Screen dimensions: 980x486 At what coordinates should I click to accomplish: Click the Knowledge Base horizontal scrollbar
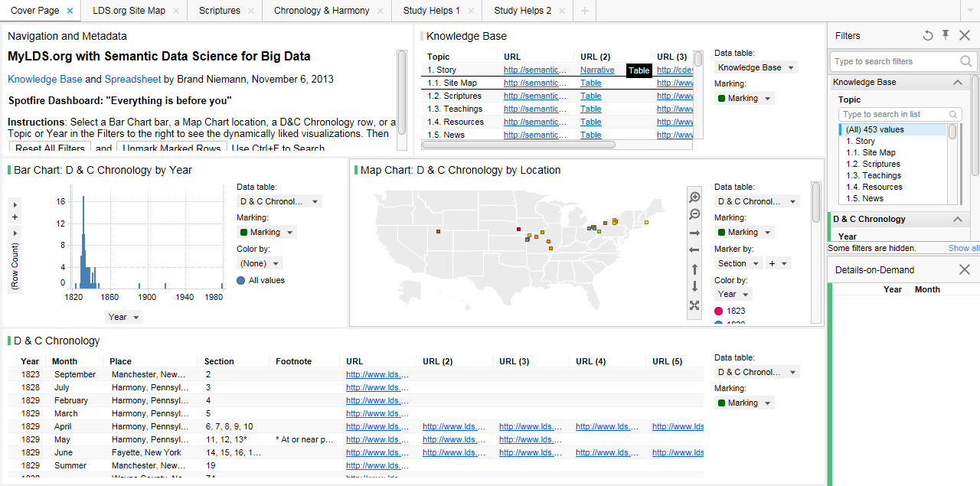coord(520,144)
